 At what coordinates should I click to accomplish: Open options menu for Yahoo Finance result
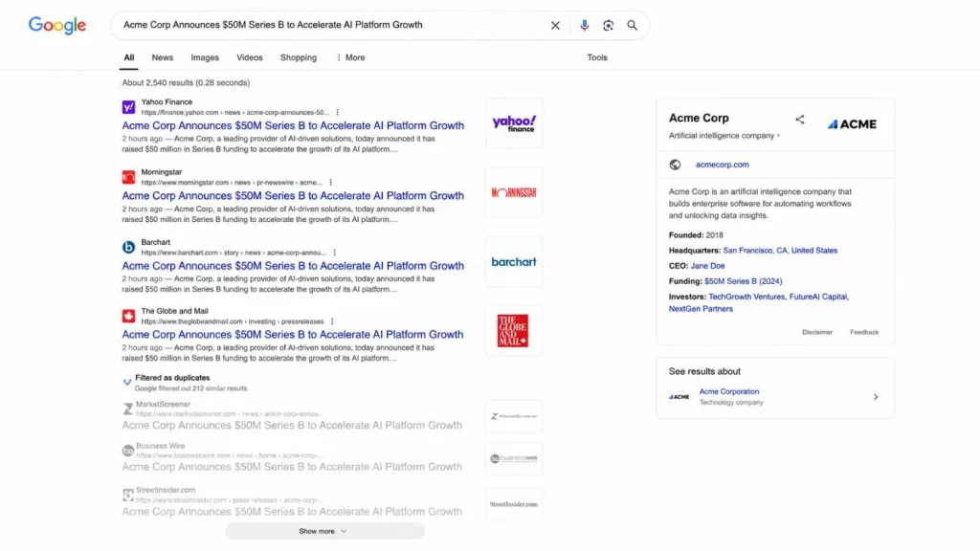(x=338, y=113)
